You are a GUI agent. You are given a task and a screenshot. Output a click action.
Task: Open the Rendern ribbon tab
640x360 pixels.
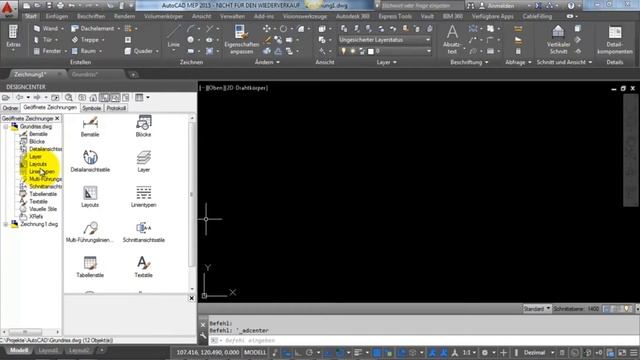coord(124,16)
